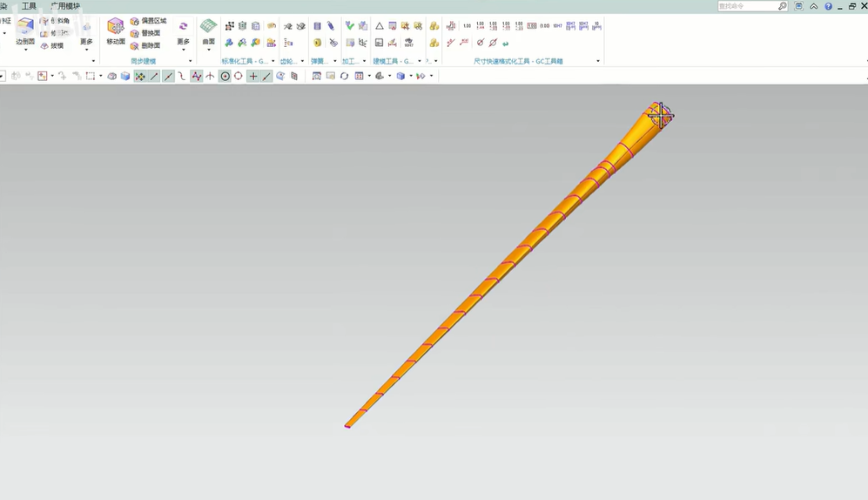Image resolution: width=868 pixels, height=500 pixels.
Task: Click the blue cube rendering style icon
Action: (x=400, y=76)
